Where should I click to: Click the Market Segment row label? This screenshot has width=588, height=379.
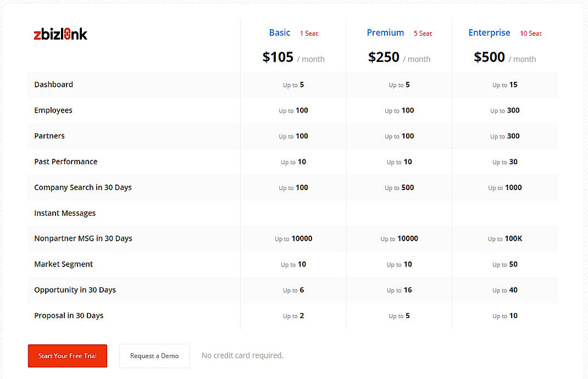coord(63,264)
